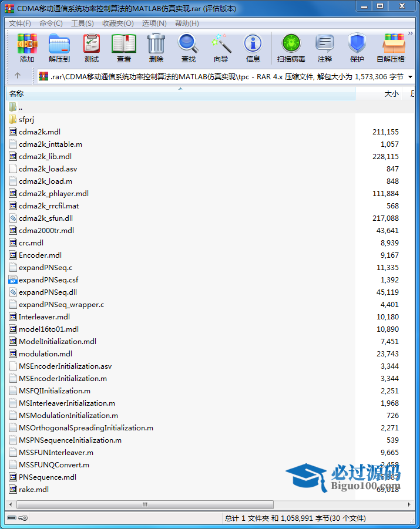Screen dimensions: 420x529
Task: Select crc.mdl file
Action: pos(31,243)
